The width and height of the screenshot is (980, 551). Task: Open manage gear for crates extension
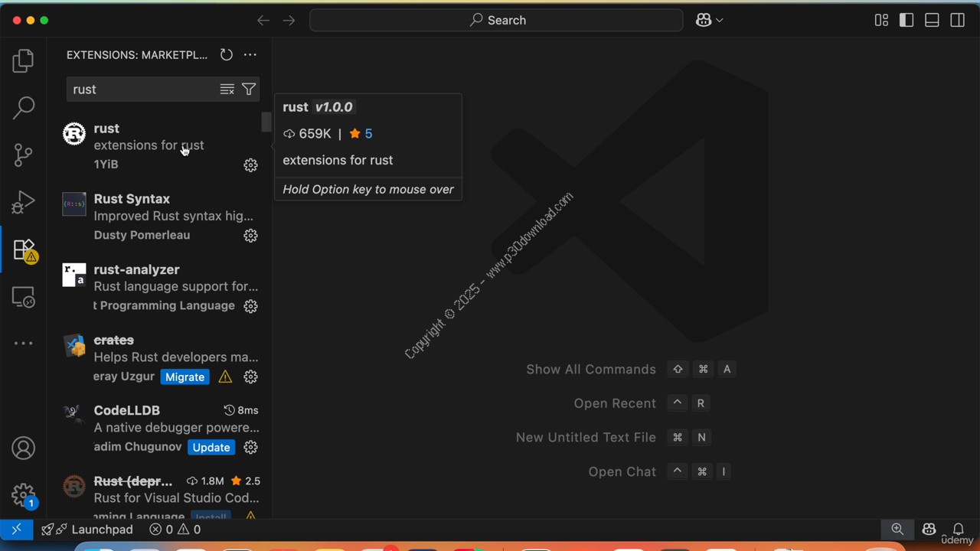250,377
